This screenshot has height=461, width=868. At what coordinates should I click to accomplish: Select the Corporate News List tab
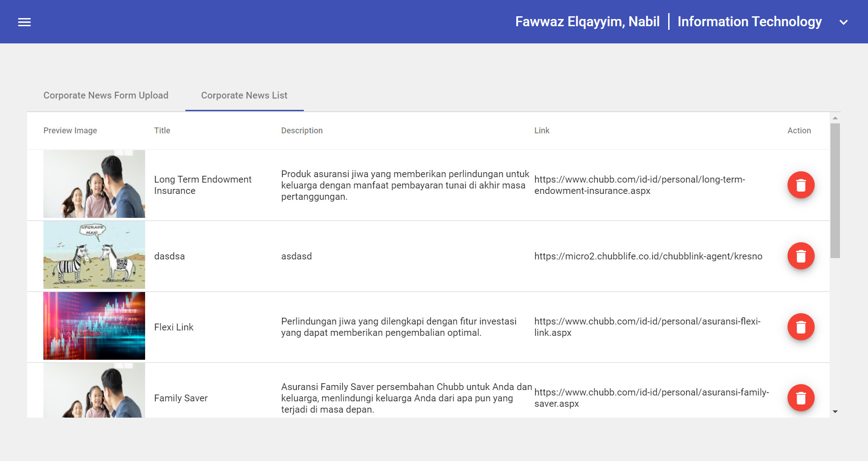click(244, 95)
